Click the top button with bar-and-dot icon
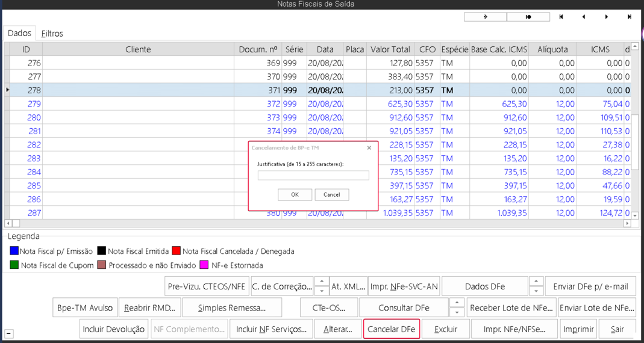 point(528,17)
